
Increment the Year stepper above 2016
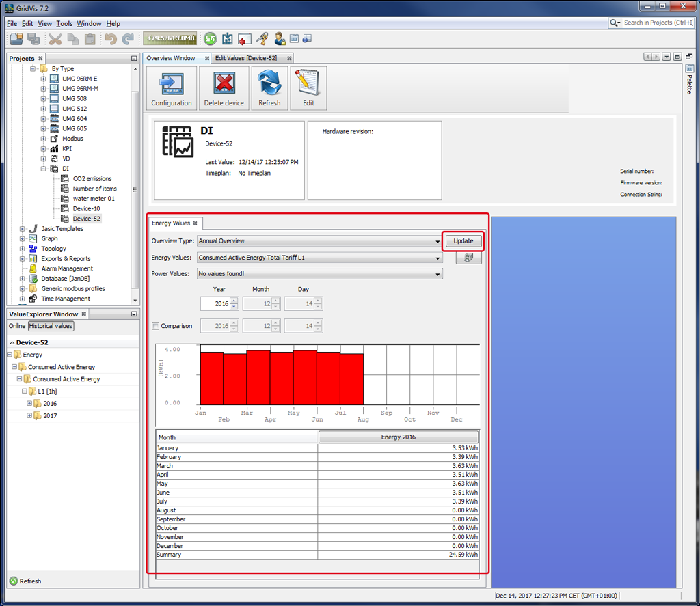[x=234, y=300]
